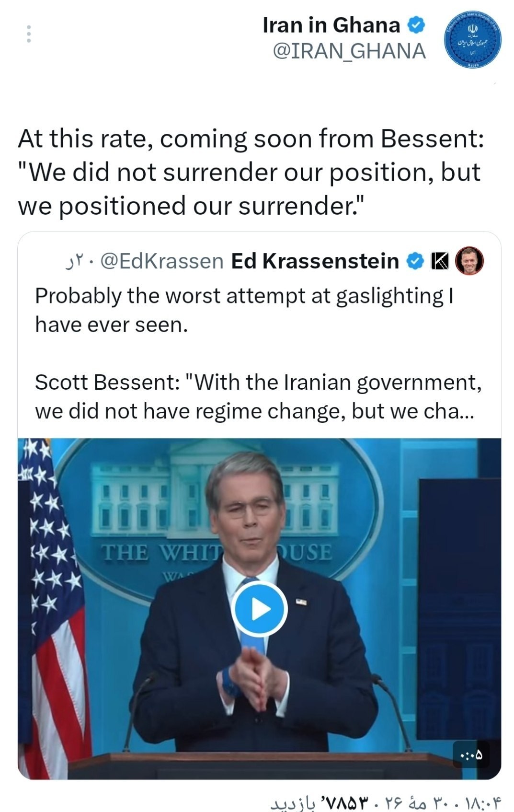Select the main tweet text about Bessent
Image resolution: width=514 pixels, height=812 pixels.
[251, 172]
